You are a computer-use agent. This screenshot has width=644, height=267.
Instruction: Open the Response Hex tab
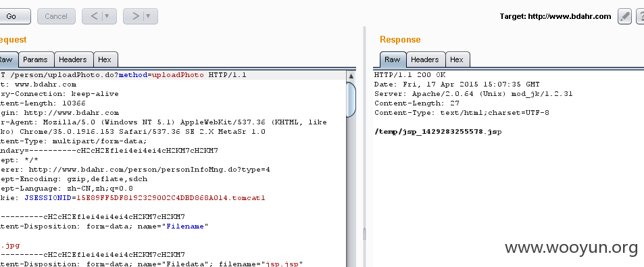click(x=457, y=59)
